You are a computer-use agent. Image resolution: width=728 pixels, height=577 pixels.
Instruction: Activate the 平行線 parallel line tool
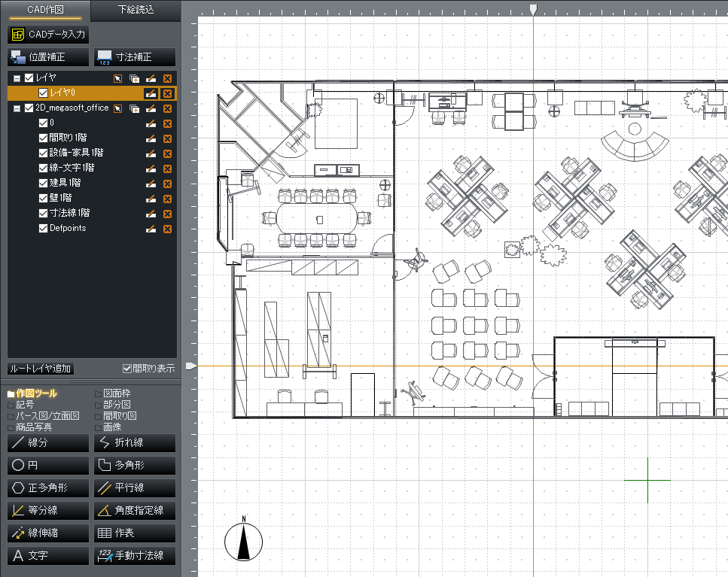pos(134,488)
